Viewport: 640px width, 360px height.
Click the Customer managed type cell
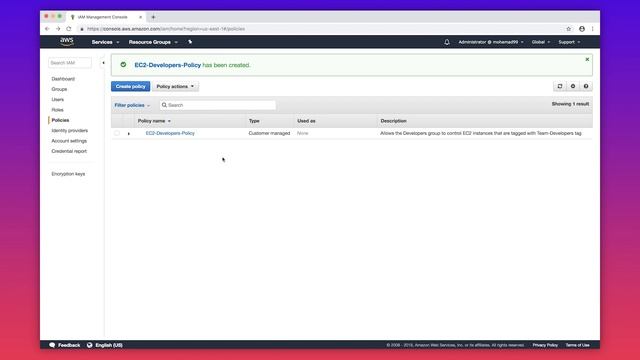(x=269, y=133)
